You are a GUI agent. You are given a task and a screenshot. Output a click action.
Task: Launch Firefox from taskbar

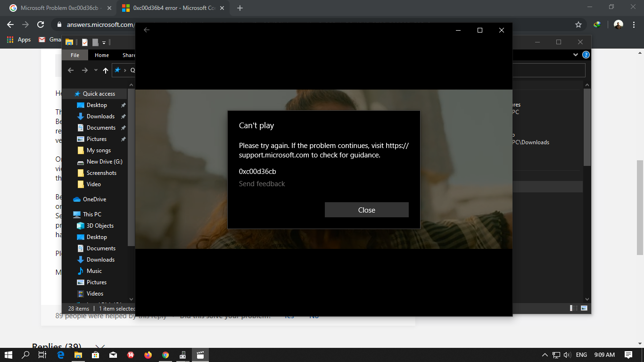[148, 355]
